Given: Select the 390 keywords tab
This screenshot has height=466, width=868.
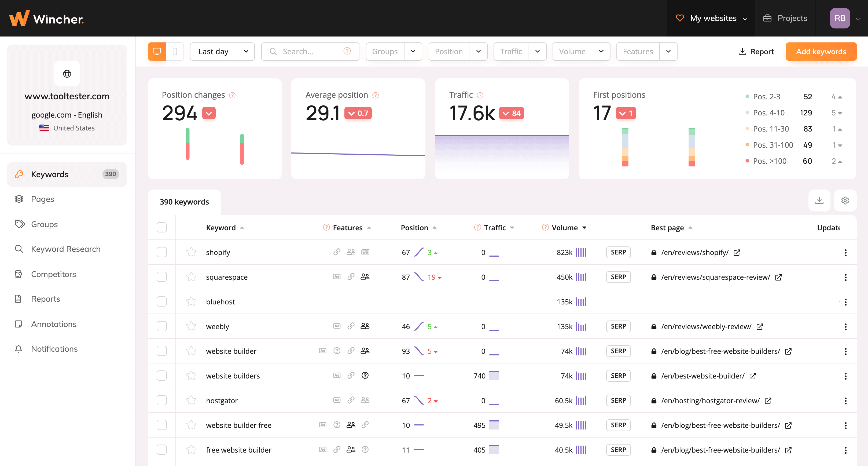Looking at the screenshot, I should 184,202.
